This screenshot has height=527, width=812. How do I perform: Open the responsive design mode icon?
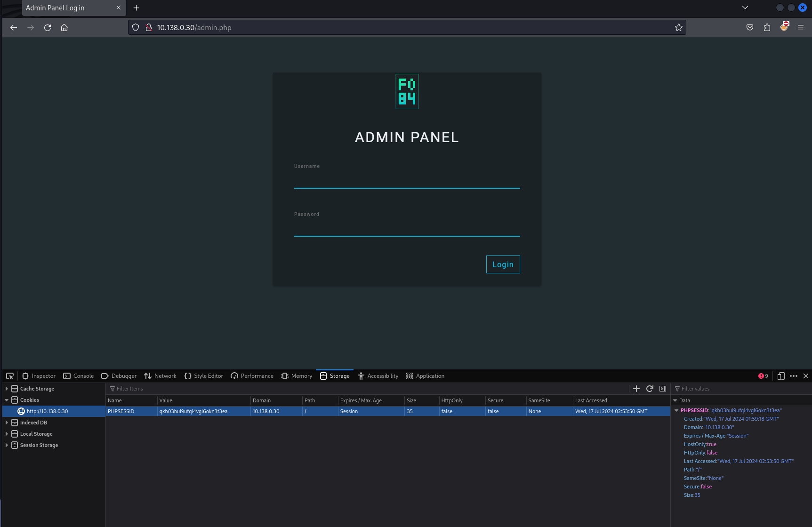click(x=780, y=376)
